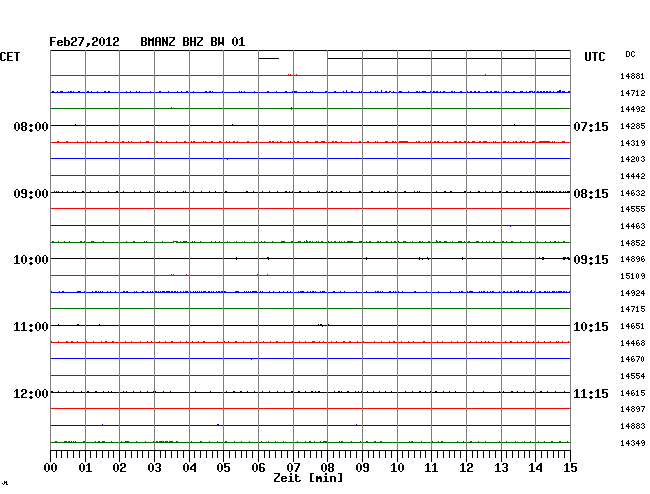Viewport: 650px width, 494px height.
Task: Click DC value 14670
Action: (x=633, y=359)
